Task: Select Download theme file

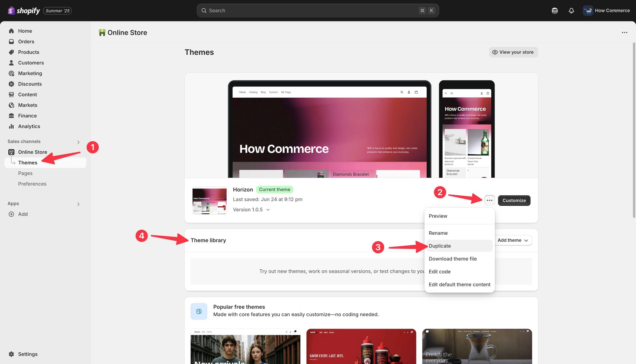Action: 459,259
